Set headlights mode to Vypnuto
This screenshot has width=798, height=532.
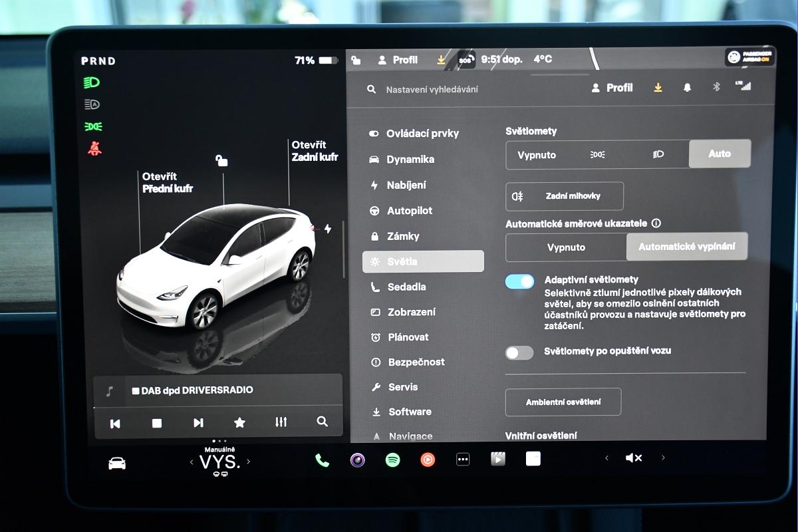point(536,154)
